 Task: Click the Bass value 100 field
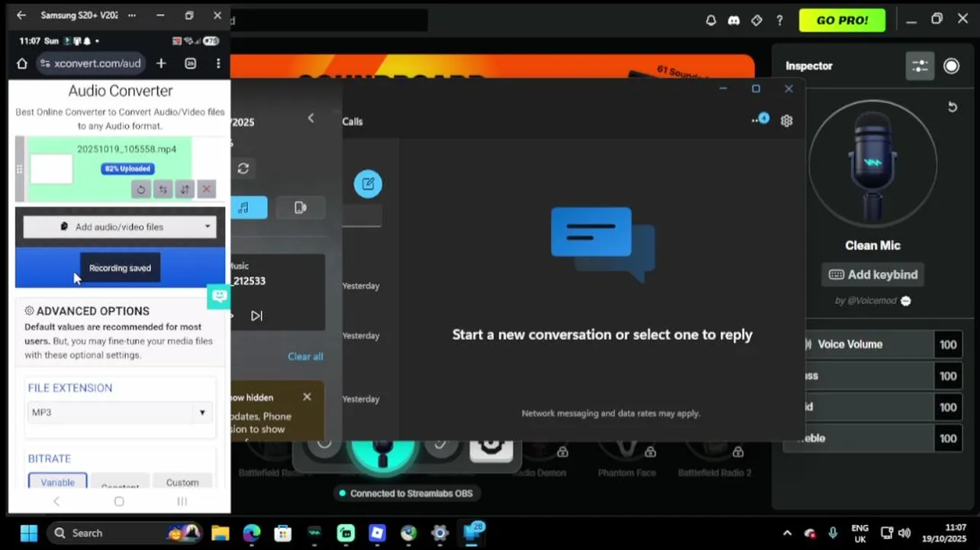pos(948,376)
